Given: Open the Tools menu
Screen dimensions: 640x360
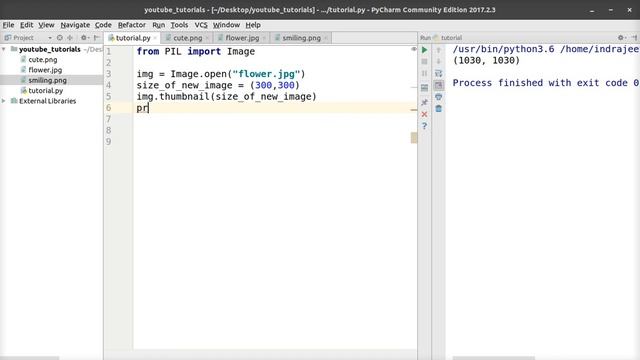Looking at the screenshot, I should click(179, 25).
